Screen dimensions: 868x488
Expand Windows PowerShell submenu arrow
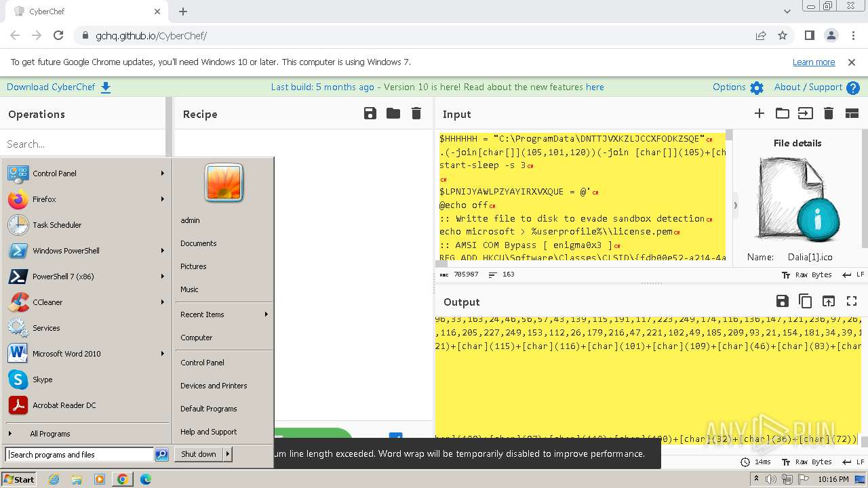163,251
